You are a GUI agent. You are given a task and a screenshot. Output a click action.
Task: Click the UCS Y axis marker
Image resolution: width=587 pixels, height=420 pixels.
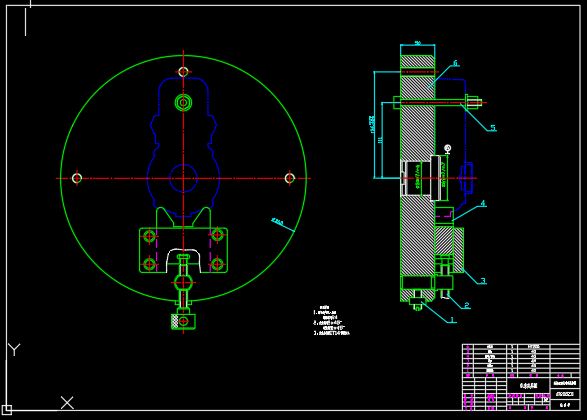[x=14, y=350]
